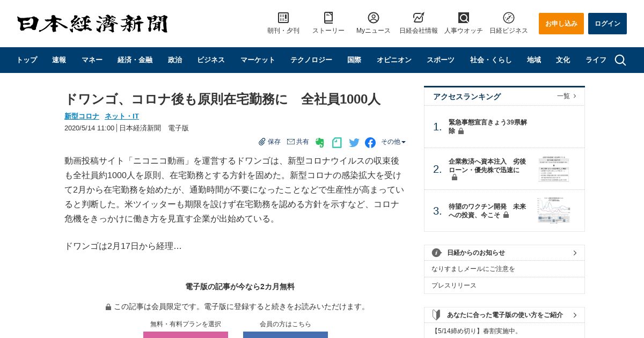Open ranking article 待望のワクチン開発
This screenshot has height=338, width=644.
(x=487, y=211)
